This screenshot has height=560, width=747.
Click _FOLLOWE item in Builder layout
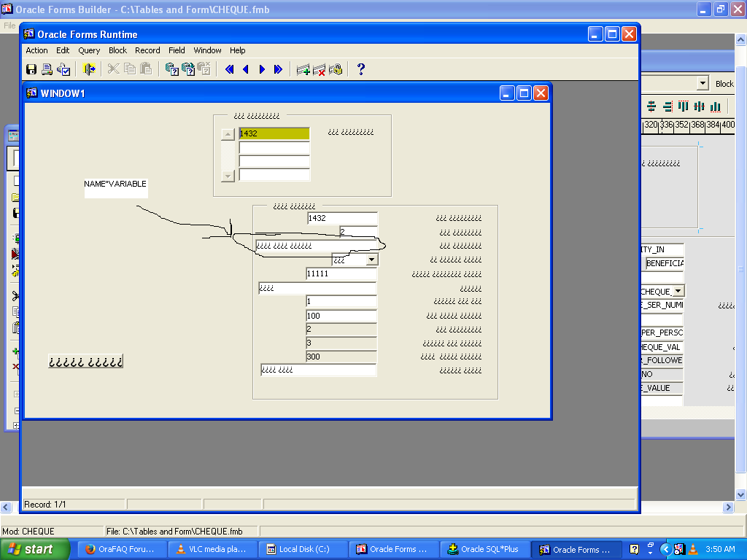(662, 360)
